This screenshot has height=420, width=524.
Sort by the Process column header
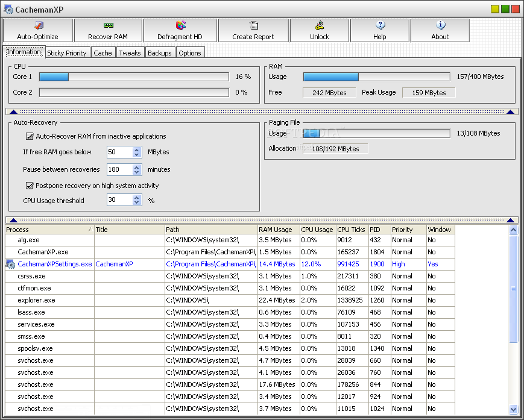pos(49,230)
